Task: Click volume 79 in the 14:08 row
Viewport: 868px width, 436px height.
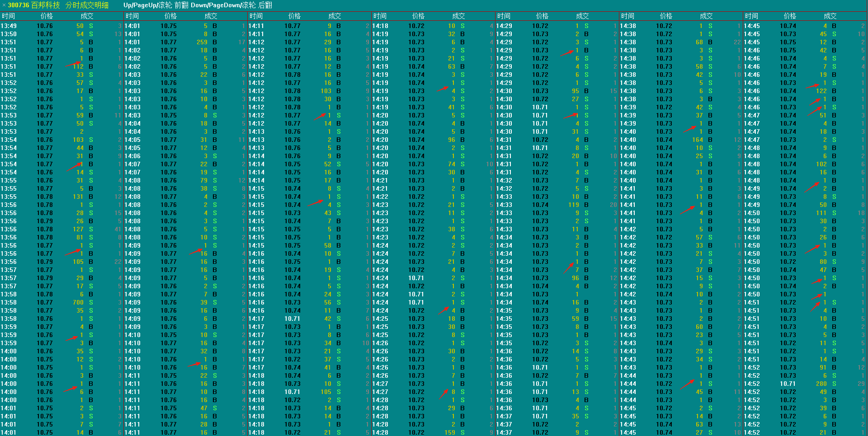Action: pyautogui.click(x=204, y=180)
